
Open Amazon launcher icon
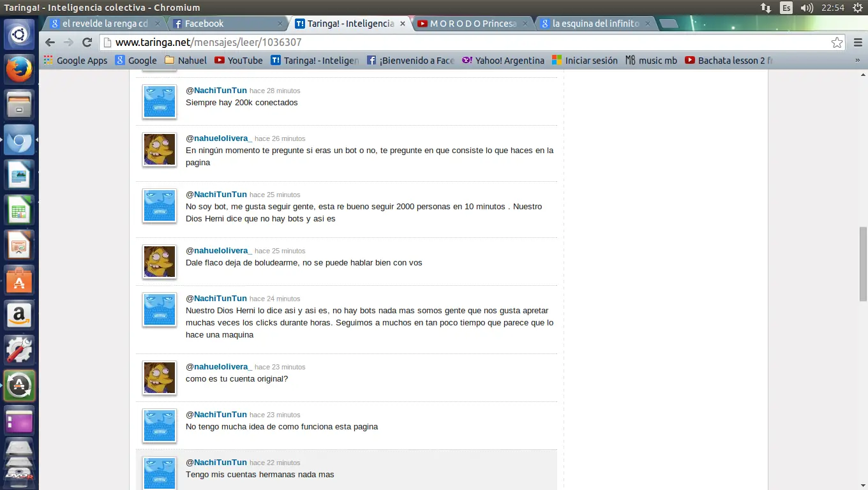click(x=19, y=315)
